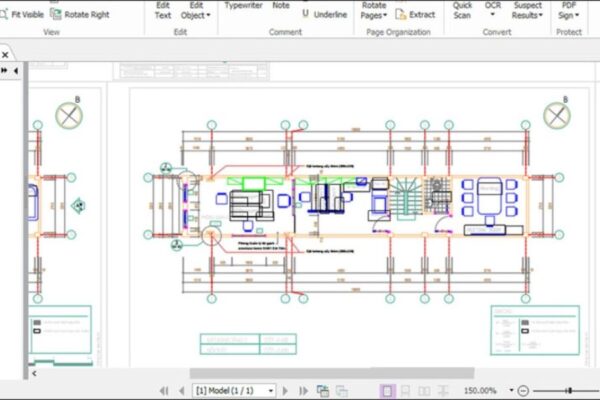This screenshot has width=600, height=400.
Task: Click the Extract pages icon
Action: pyautogui.click(x=415, y=15)
